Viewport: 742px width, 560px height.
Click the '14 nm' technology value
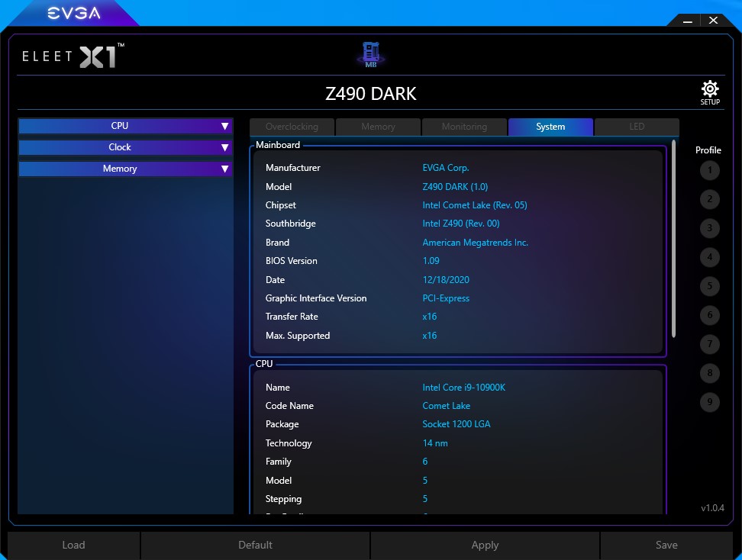click(x=435, y=443)
